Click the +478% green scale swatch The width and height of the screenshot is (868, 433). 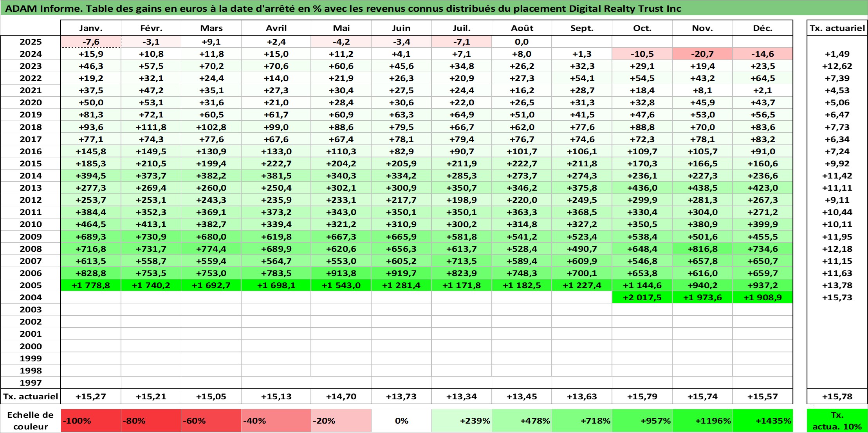pos(522,420)
